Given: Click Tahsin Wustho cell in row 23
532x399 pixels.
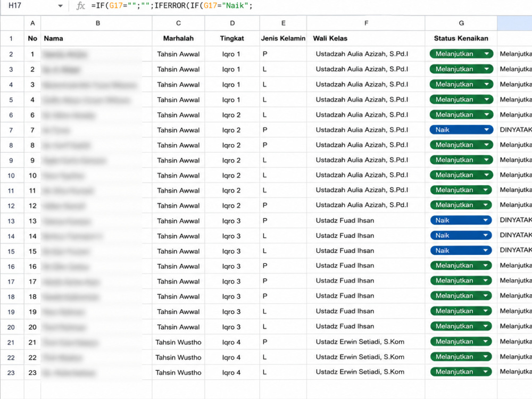Looking at the screenshot, I should click(x=178, y=372).
